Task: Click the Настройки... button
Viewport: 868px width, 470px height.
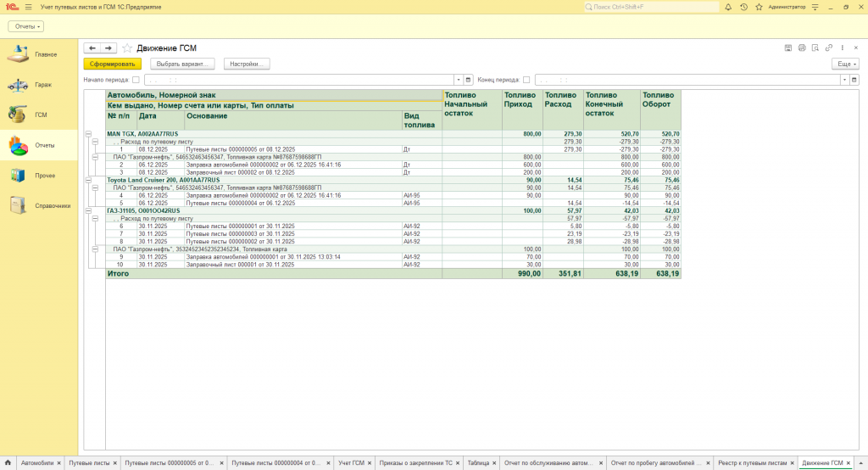Action: (x=247, y=64)
